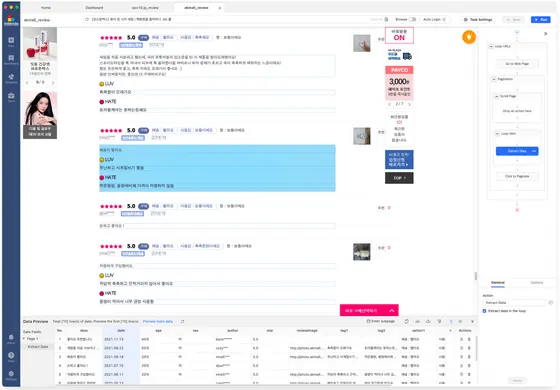Collapse the Data Preview panel with down arrow
This screenshot has width=560, height=390.
472,321
